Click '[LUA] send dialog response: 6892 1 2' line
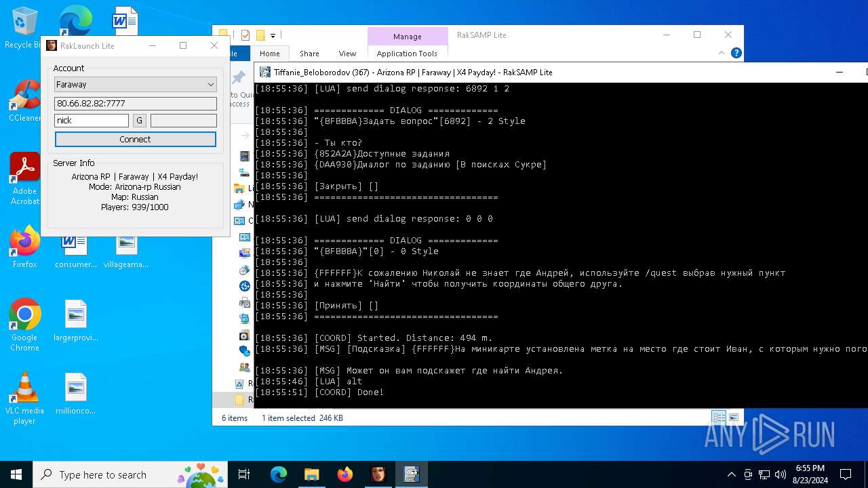 382,88
